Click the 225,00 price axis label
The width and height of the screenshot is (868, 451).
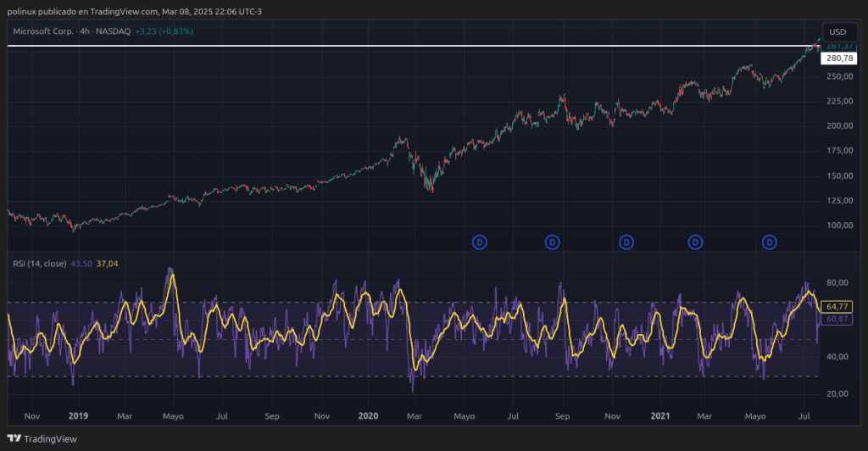coord(840,101)
